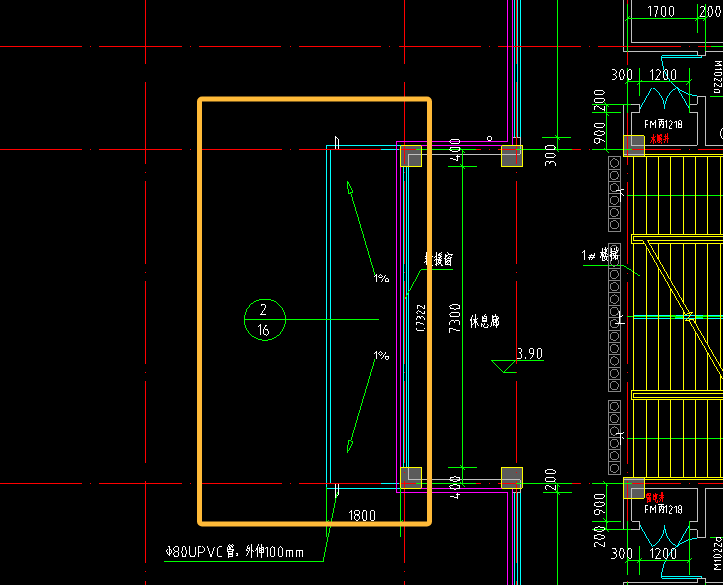723x585 pixels.
Task: Click the stair break line zigzag on 1# staircase
Action: coord(688,317)
